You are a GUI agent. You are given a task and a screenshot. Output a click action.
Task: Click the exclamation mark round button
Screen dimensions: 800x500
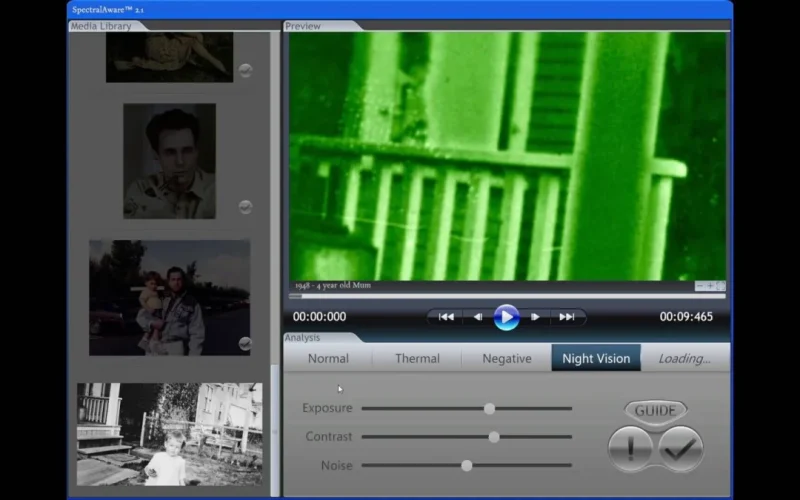coord(631,449)
